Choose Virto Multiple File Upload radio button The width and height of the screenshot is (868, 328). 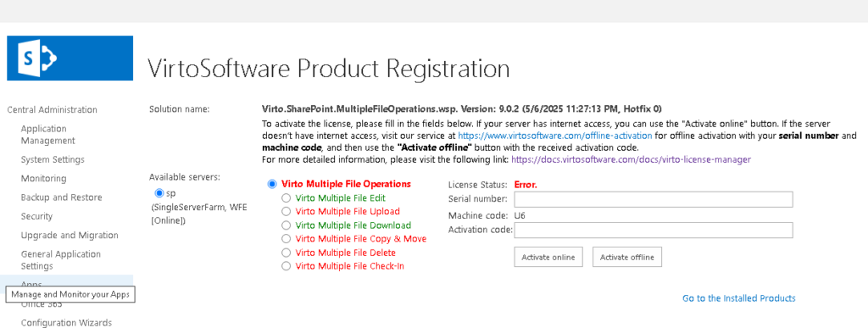286,211
